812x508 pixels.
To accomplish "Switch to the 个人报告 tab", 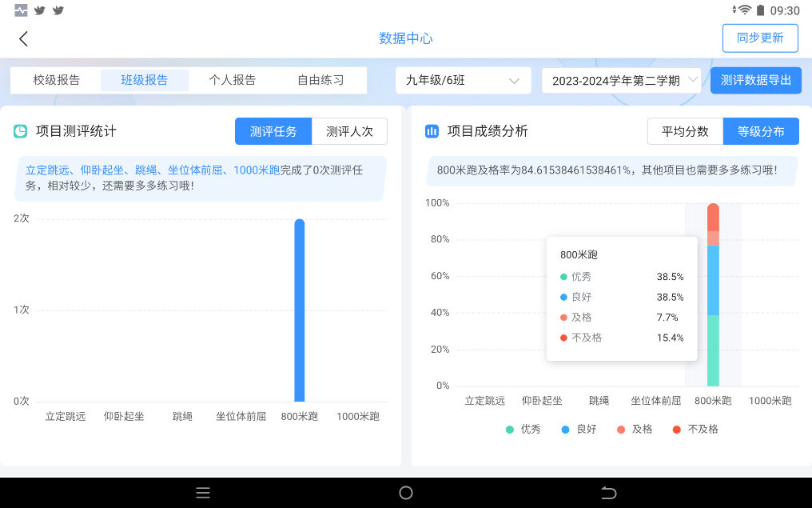I will (x=235, y=80).
